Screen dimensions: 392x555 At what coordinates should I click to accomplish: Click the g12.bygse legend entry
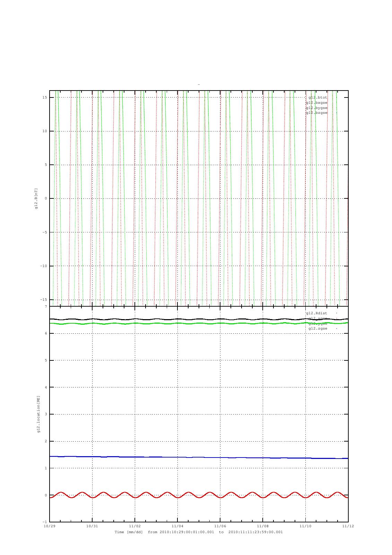316,108
